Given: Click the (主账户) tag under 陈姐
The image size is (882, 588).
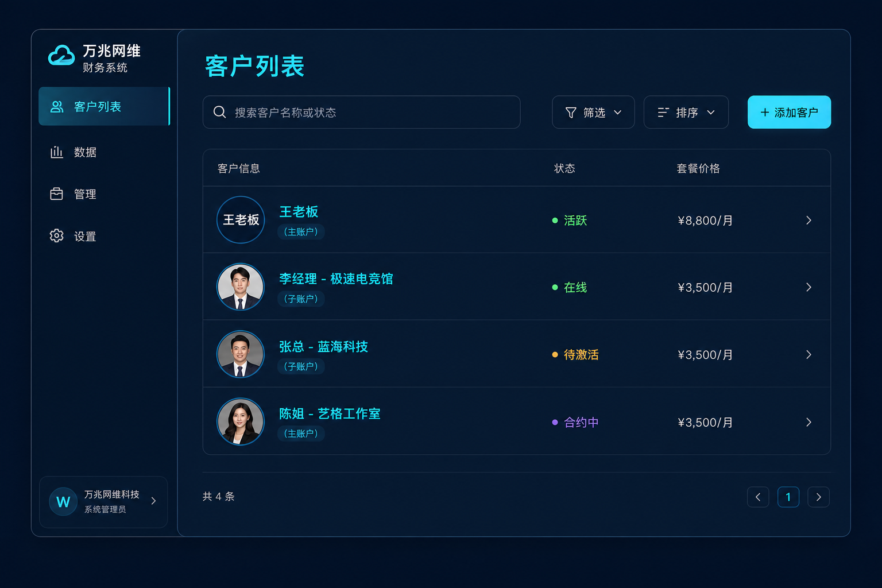Looking at the screenshot, I should (x=301, y=434).
